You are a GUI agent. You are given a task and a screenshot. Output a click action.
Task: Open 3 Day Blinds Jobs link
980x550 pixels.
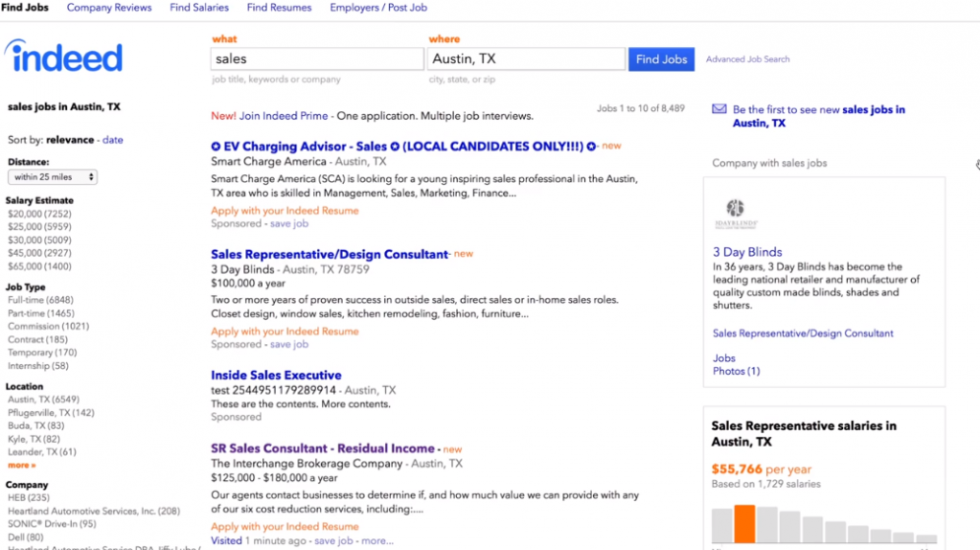click(x=724, y=358)
